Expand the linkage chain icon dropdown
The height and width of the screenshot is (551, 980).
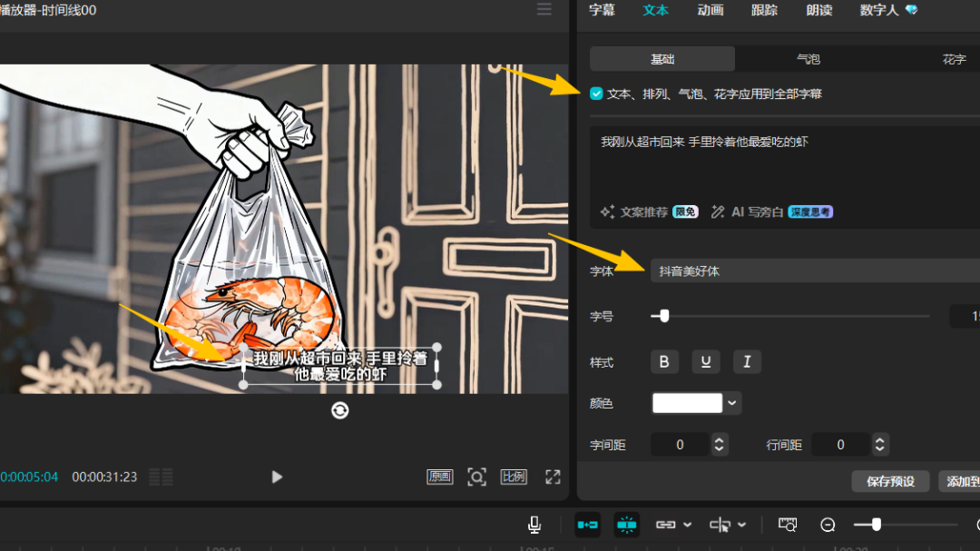pyautogui.click(x=687, y=525)
